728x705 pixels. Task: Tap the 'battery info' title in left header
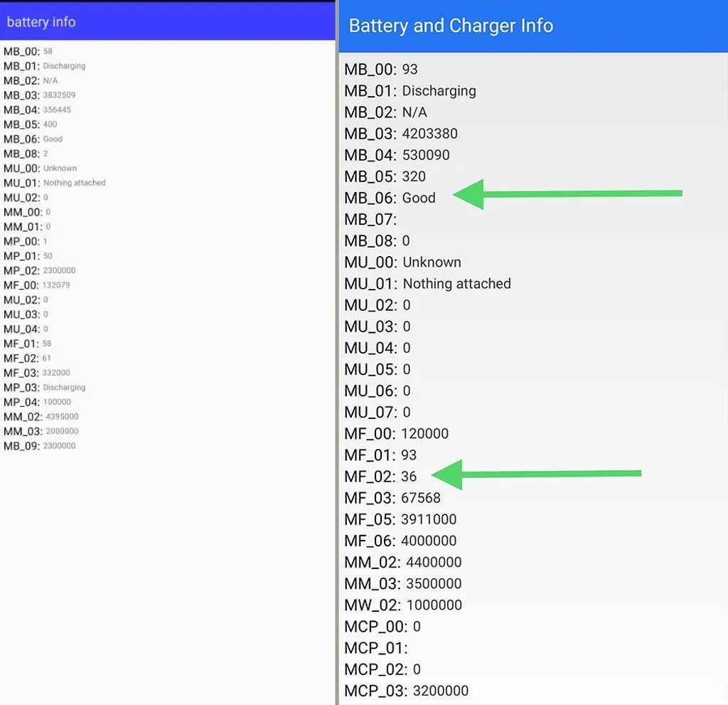coord(41,22)
